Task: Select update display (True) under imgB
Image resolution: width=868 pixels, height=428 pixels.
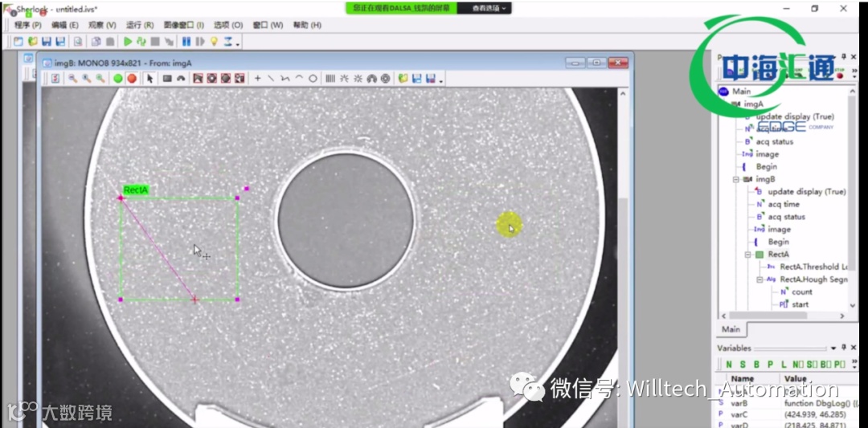Action: pyautogui.click(x=807, y=191)
